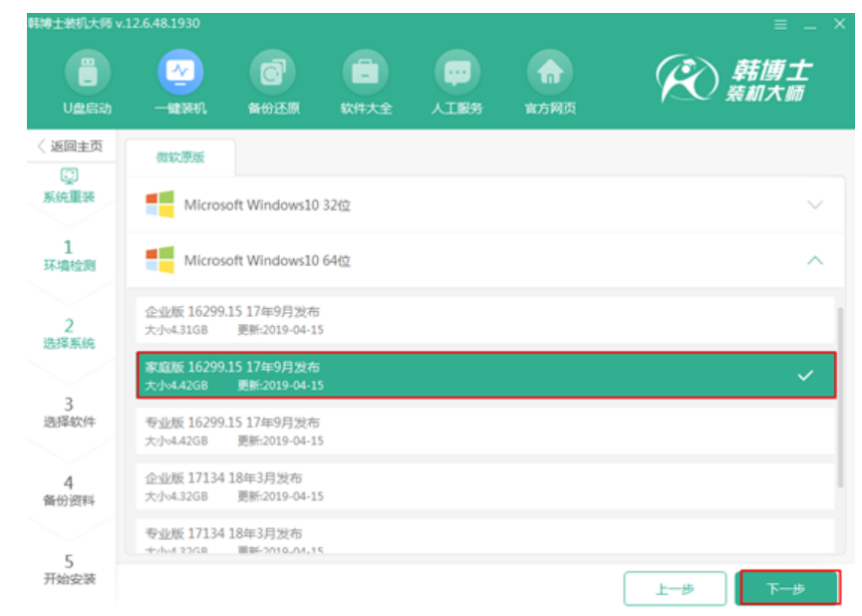Click step 1 环境检测 in sidebar
This screenshot has height=616, width=862.
pos(69,256)
